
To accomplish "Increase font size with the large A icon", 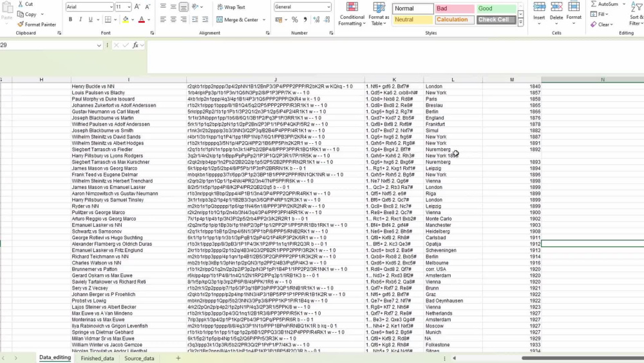I will click(137, 7).
